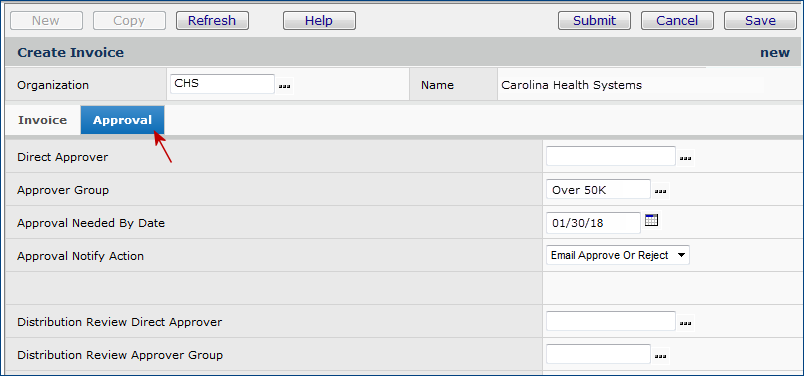
Task: Click the Save button
Action: 760,21
